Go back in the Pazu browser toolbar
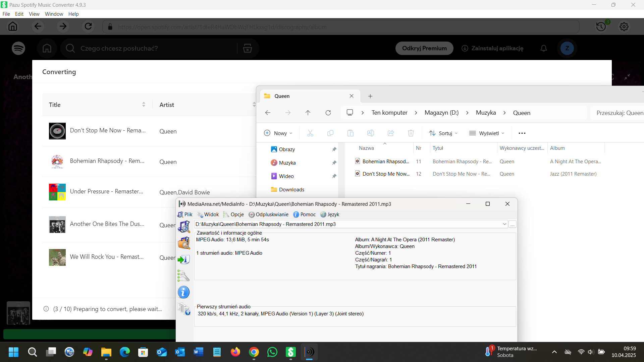The image size is (644, 362). 38,26
